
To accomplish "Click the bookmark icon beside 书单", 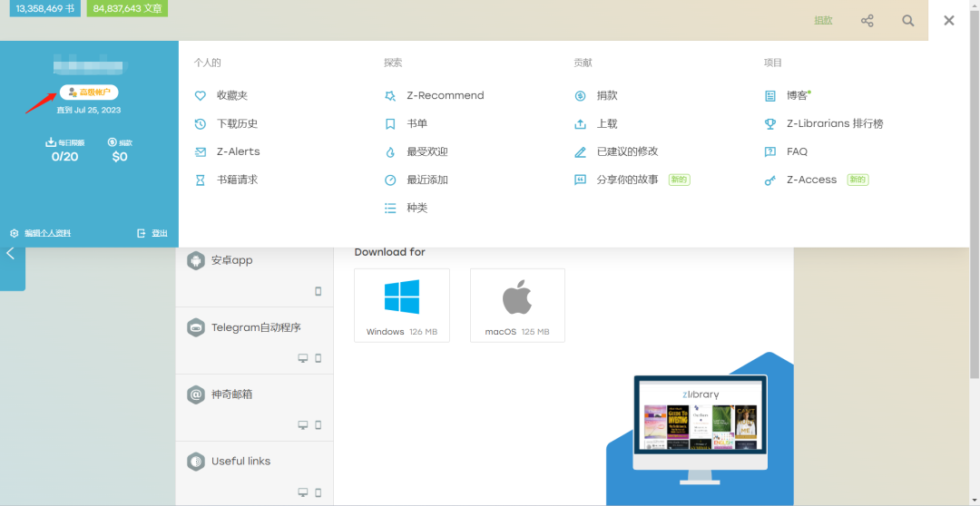I will point(390,123).
